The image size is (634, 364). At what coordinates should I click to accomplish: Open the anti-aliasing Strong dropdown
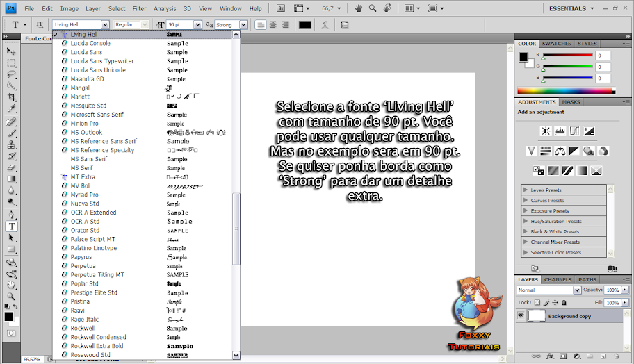[x=243, y=25]
